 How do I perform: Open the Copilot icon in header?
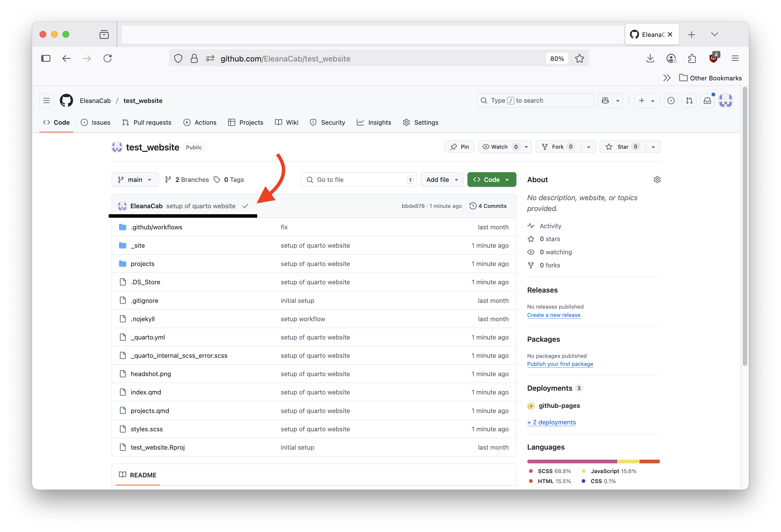[605, 100]
